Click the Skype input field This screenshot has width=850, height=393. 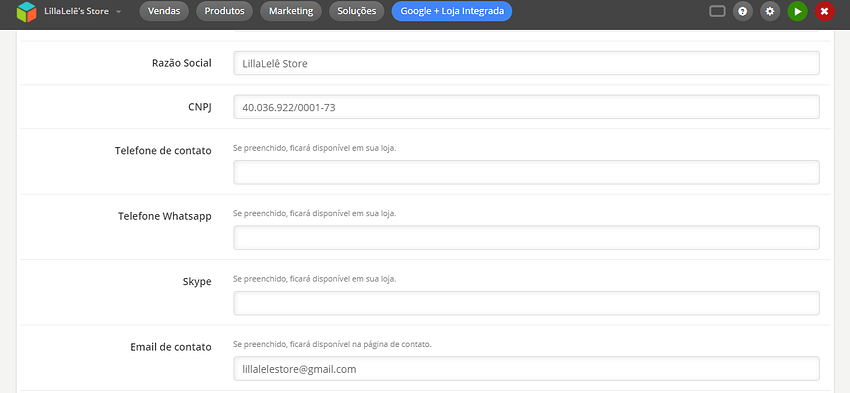(526, 304)
